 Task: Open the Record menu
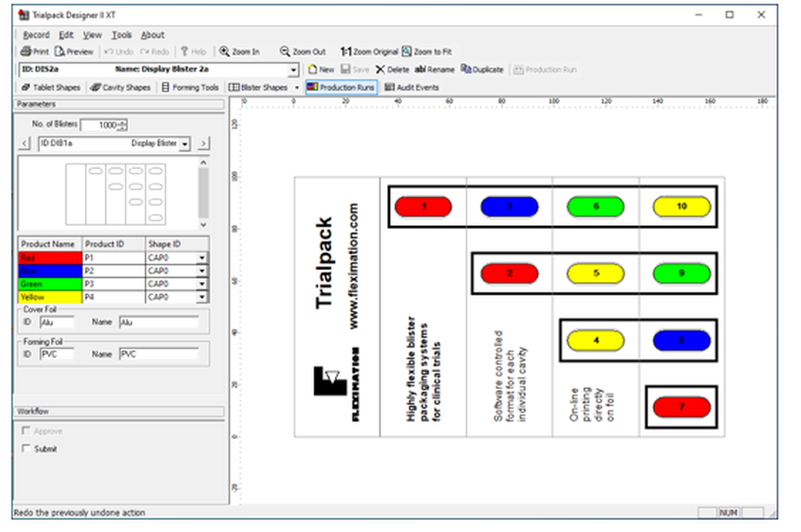coord(36,34)
